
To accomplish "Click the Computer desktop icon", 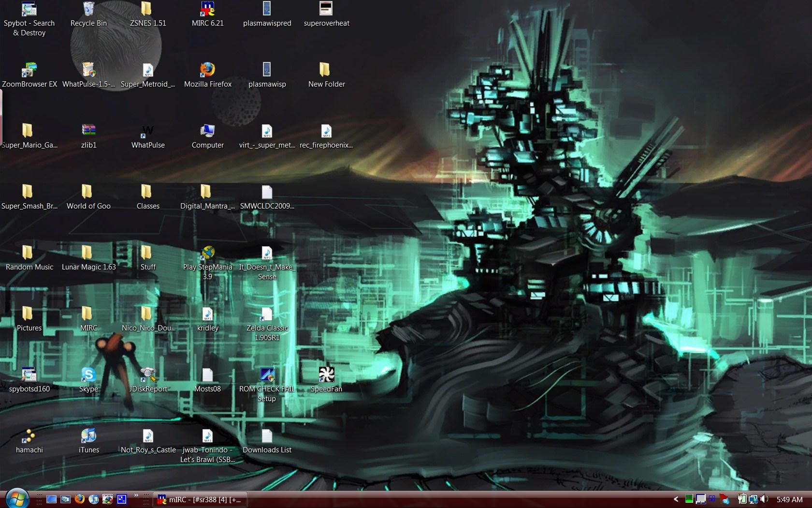I will coord(207,131).
